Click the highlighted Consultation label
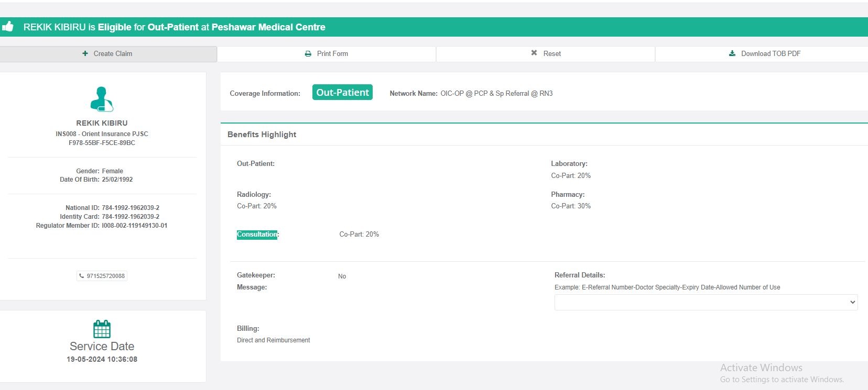 pos(257,235)
